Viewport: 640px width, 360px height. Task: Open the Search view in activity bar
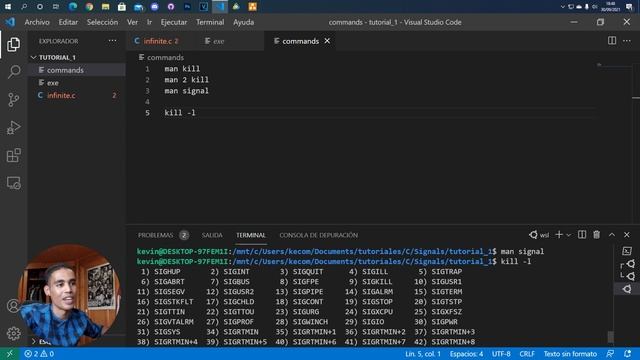(x=13, y=72)
